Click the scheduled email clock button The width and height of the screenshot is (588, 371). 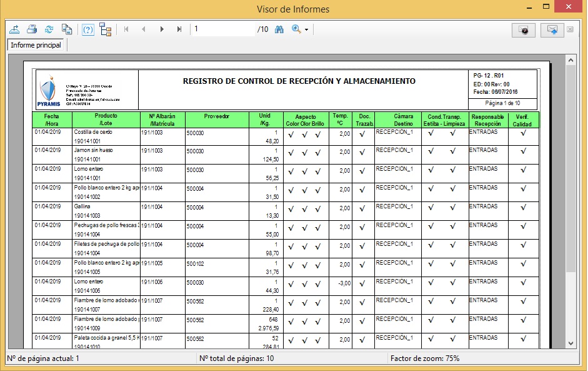coord(524,30)
